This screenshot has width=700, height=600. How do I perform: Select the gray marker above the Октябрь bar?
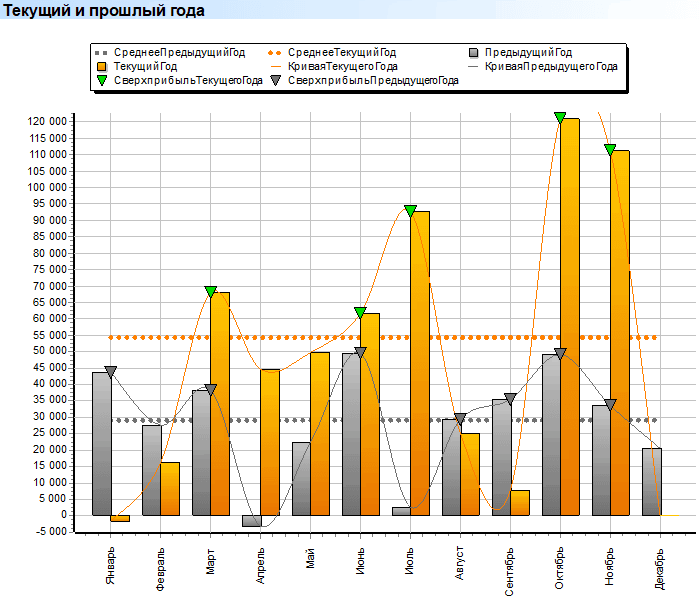[560, 354]
